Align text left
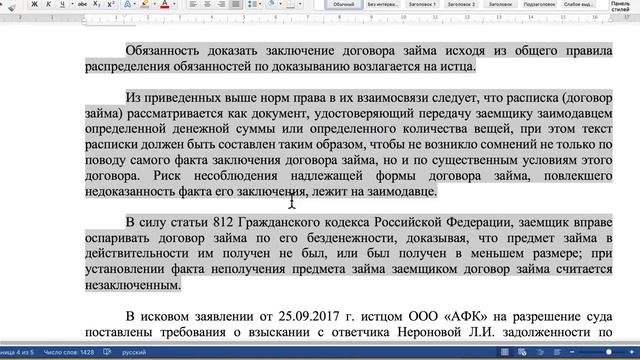The image size is (640, 360). click(x=193, y=4)
